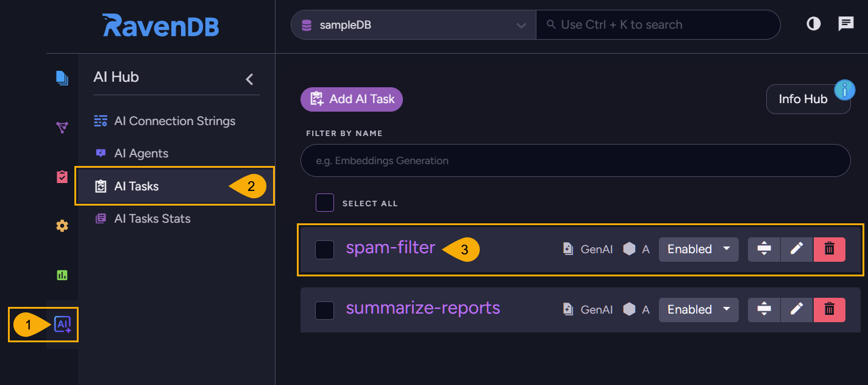The width and height of the screenshot is (868, 385).
Task: Tick the spam-filter task checkbox
Action: click(x=324, y=250)
